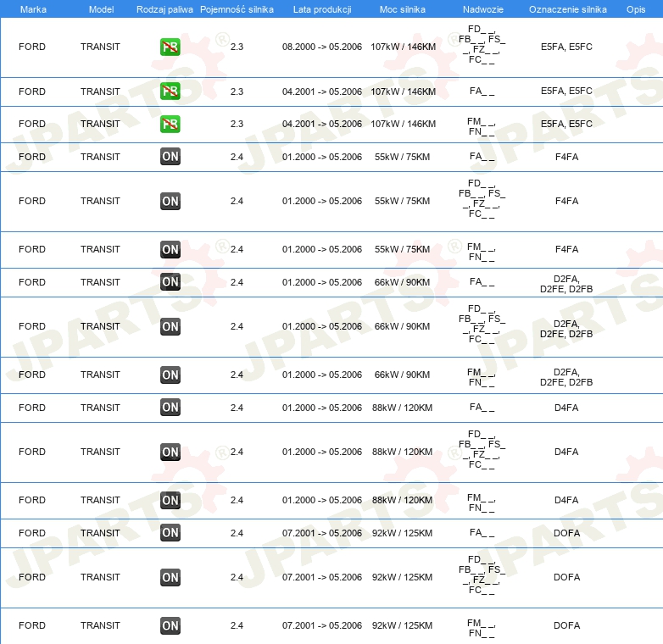Select the Lata produkcji column header
663x644 pixels.
pyautogui.click(x=321, y=8)
